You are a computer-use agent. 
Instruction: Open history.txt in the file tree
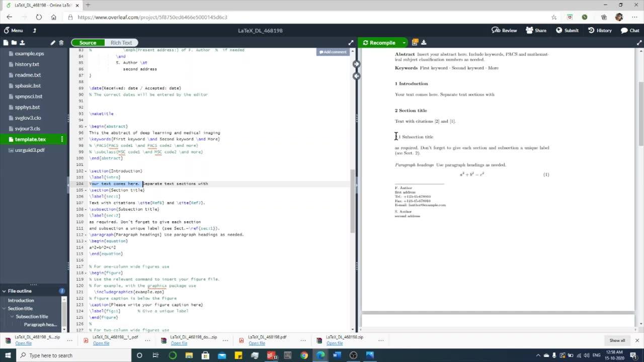(27, 64)
